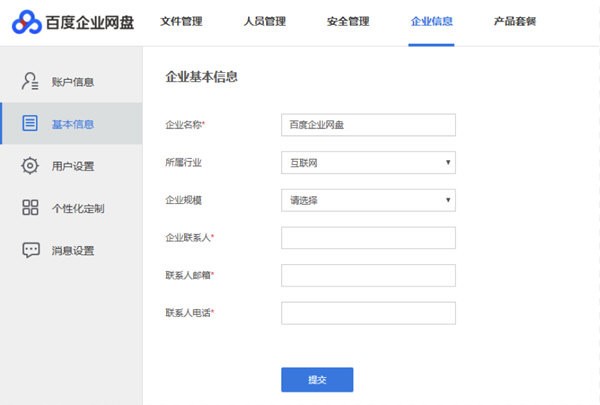Open the 产品套餐 tab
The width and height of the screenshot is (600, 405).
515,21
